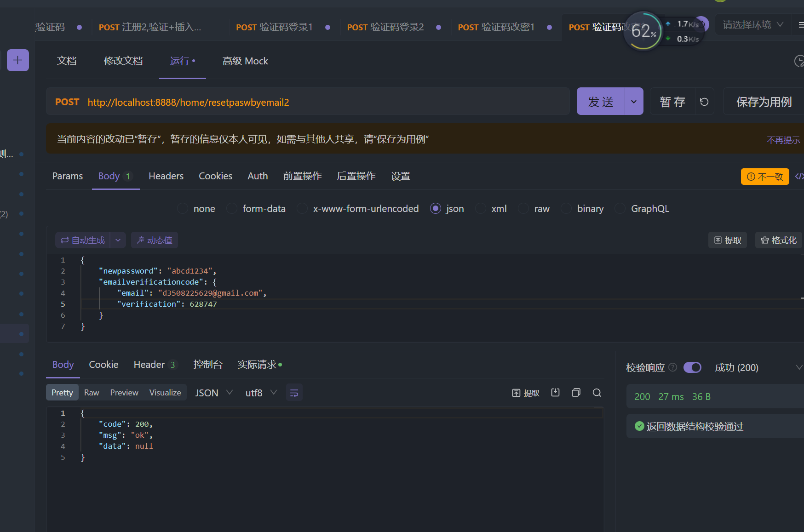Click the 提取 button in response toolbar
This screenshot has width=804, height=532.
[x=526, y=393]
